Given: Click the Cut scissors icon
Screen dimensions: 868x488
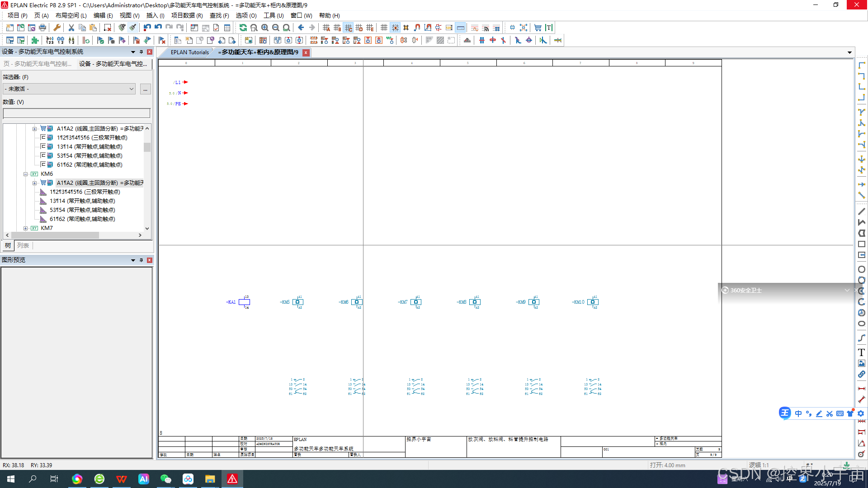Looking at the screenshot, I should point(71,28).
